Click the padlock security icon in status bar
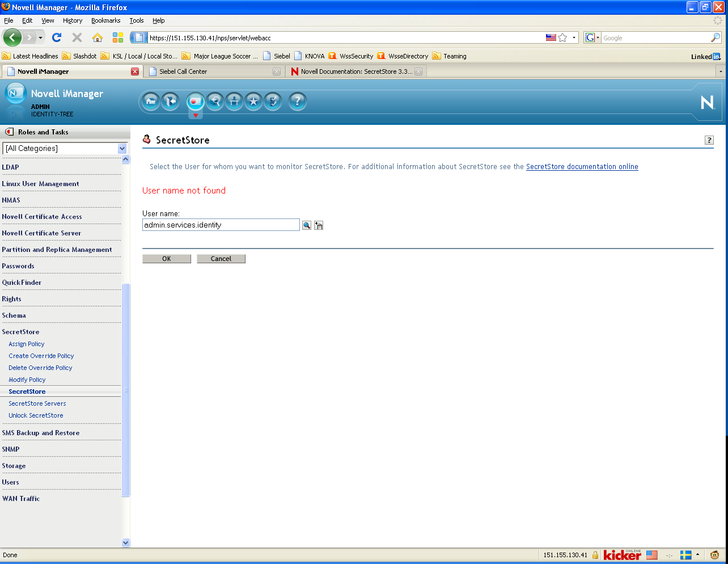The width and height of the screenshot is (728, 564). click(595, 555)
